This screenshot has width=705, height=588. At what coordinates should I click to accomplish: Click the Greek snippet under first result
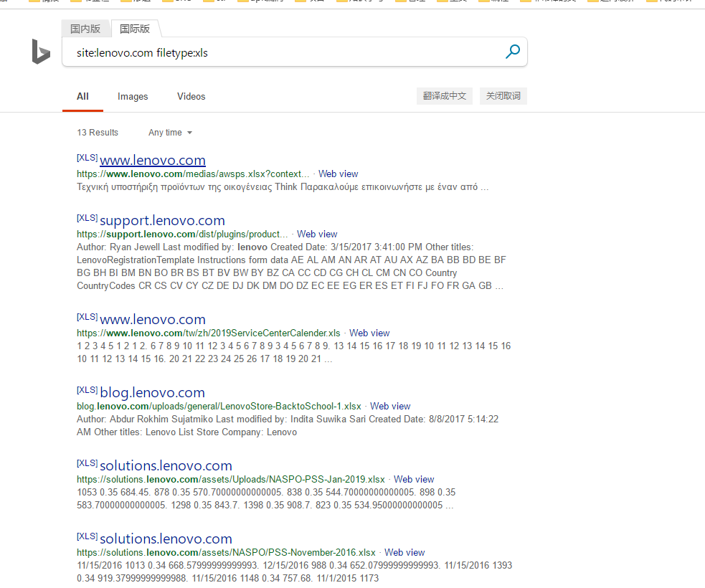(283, 187)
